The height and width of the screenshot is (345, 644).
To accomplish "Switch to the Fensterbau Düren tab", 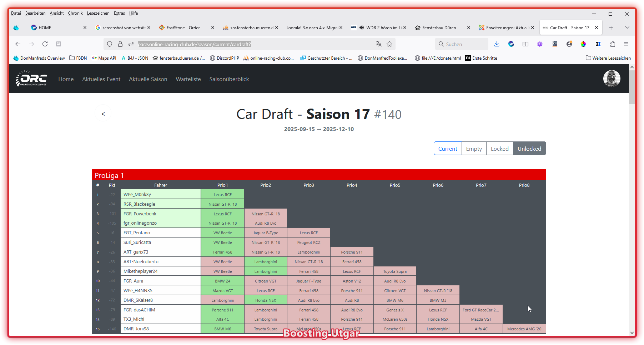I will point(439,28).
